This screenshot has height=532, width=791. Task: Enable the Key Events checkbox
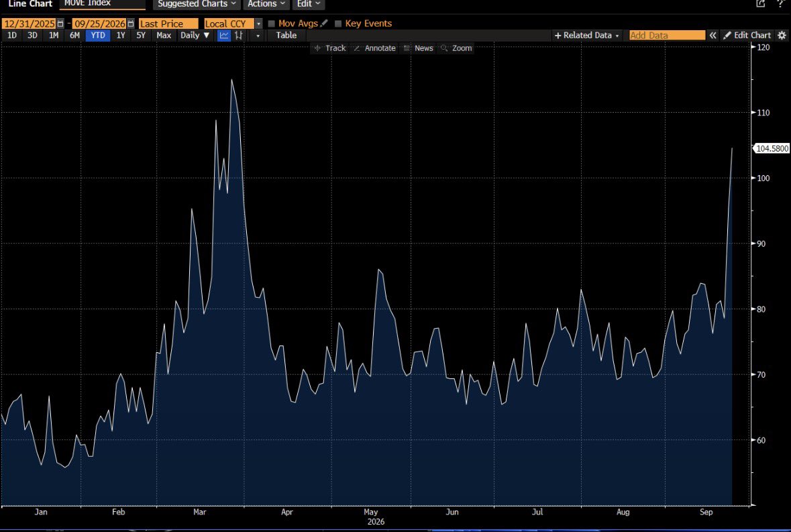click(338, 23)
